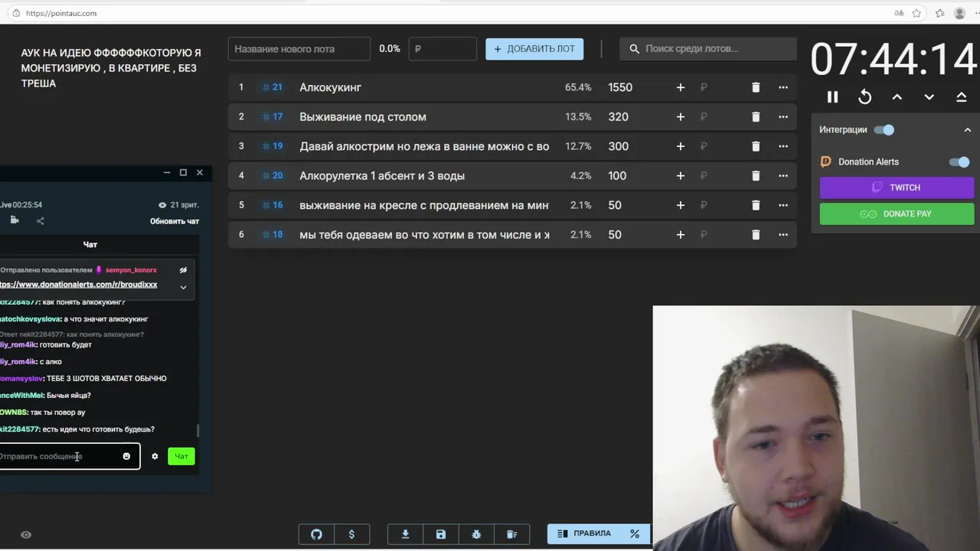Click the ДОБАВИТЬ ЛОТ button
This screenshot has width=980, height=551.
tap(534, 48)
